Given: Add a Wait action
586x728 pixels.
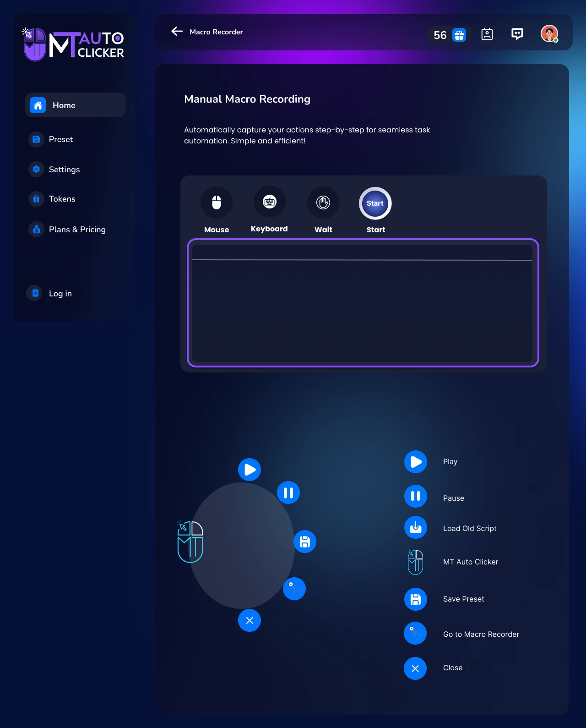Looking at the screenshot, I should [323, 203].
